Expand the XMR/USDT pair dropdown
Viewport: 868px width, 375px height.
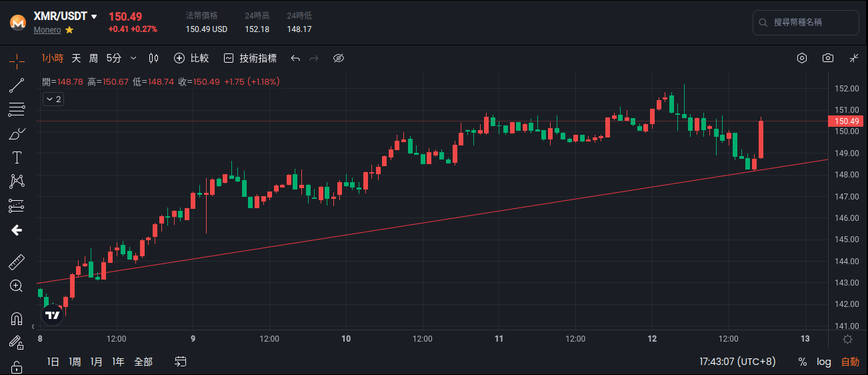(94, 17)
